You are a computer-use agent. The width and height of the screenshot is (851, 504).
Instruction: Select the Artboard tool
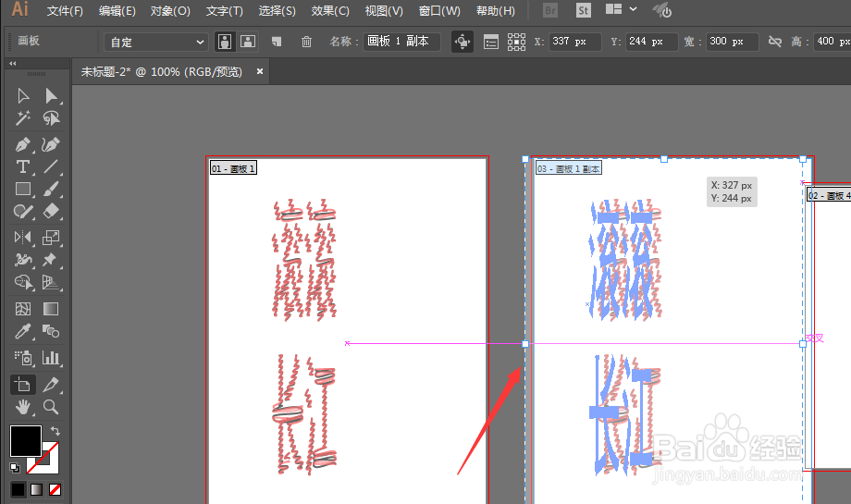click(x=23, y=385)
